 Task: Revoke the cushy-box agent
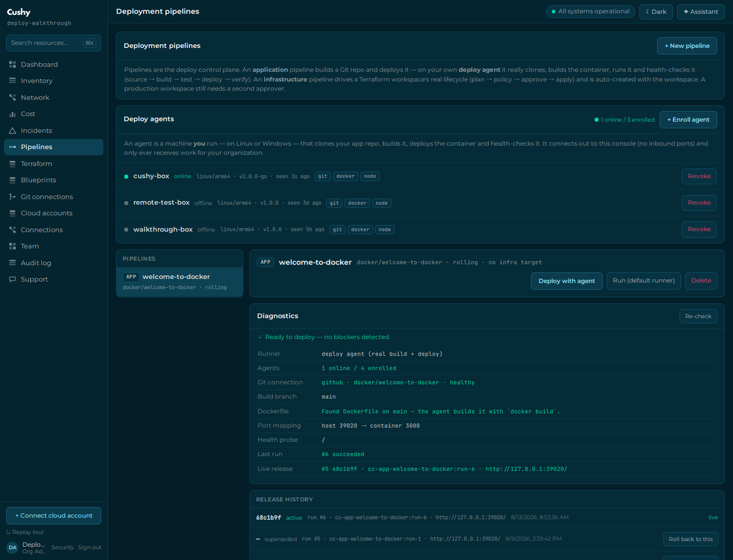[x=699, y=176]
